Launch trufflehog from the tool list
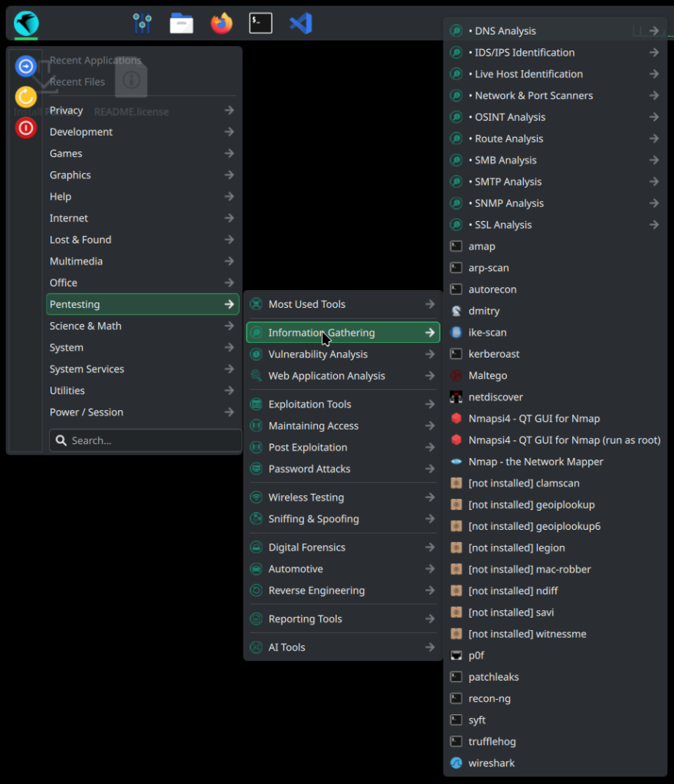Image resolution: width=674 pixels, height=784 pixels. (x=555, y=741)
